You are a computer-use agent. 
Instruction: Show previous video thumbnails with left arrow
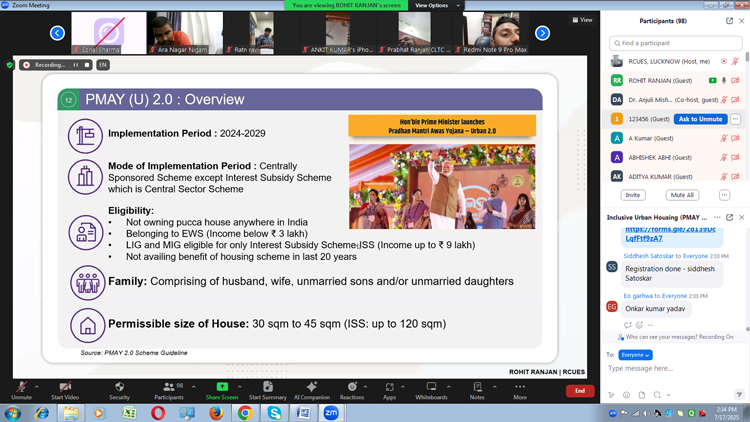(57, 33)
